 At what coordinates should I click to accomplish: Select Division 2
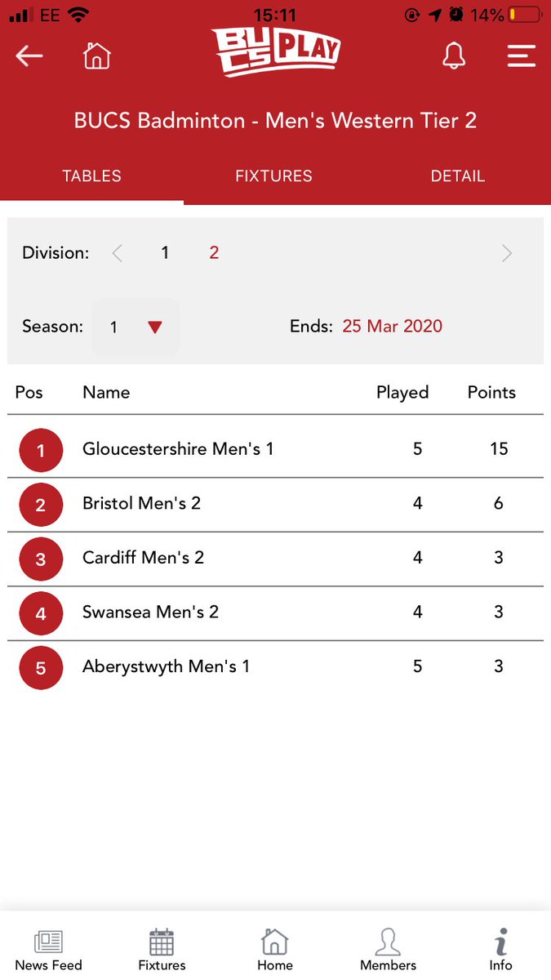(214, 253)
